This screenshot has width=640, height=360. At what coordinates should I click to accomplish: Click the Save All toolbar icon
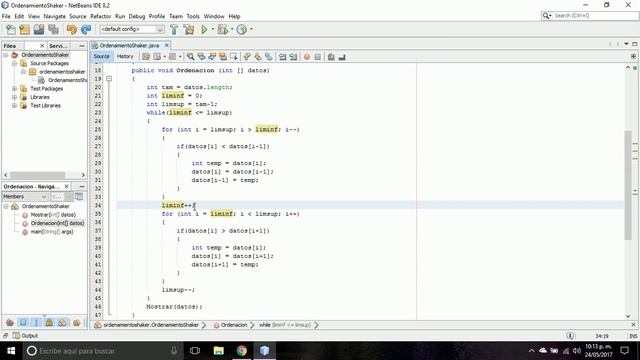tap(53, 29)
